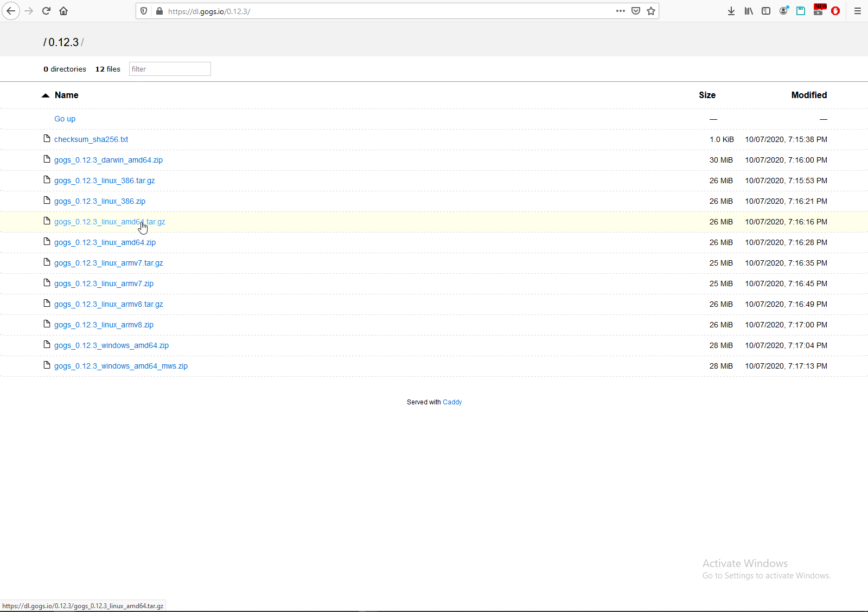Click the date '10/07/2020, 7:16:45 PM'

786,284
